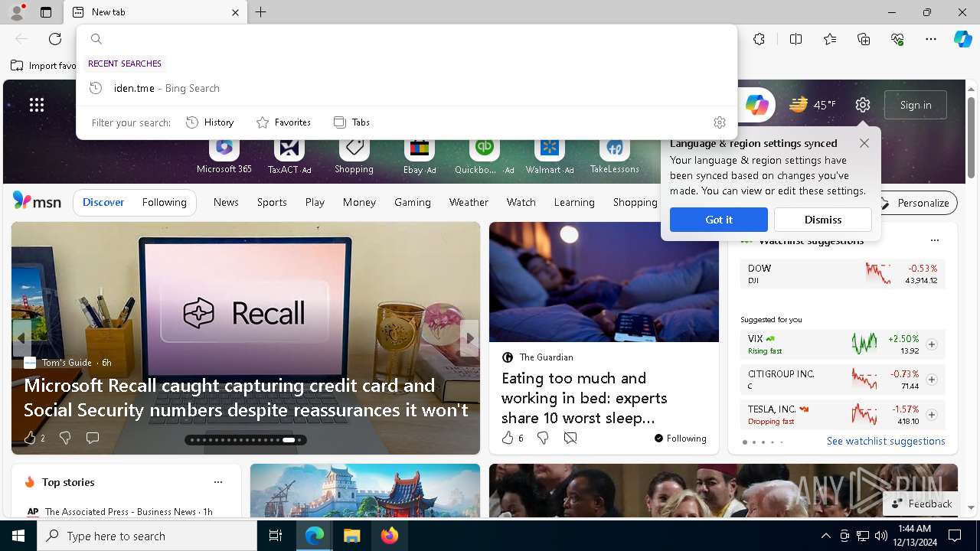This screenshot has height=551, width=980.
Task: Open Firefox from the taskbar
Action: (390, 536)
